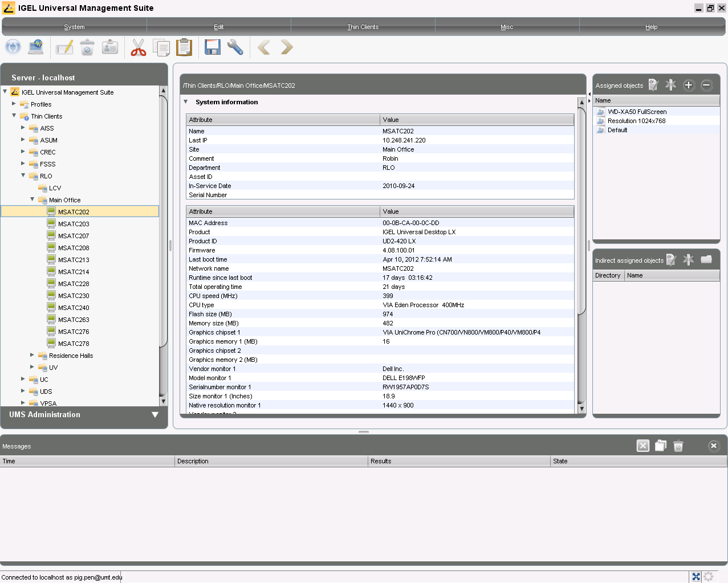Select the LCV folder in tree
This screenshot has height=583, width=728.
[x=55, y=188]
